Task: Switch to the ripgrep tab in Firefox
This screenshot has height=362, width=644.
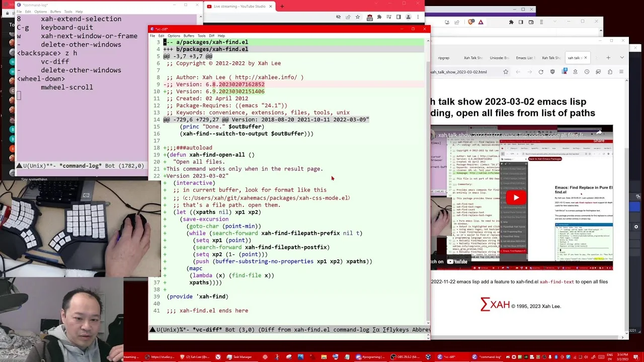Action: pos(443,58)
